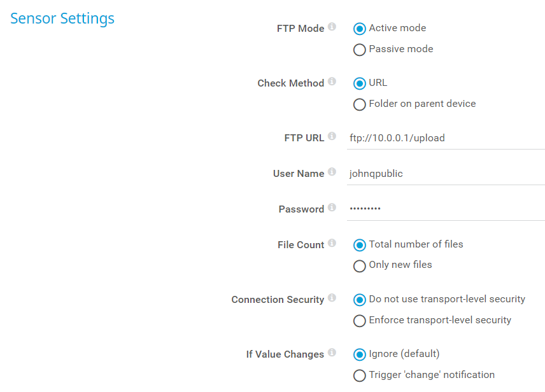Choose the Active mode radio button

tap(360, 29)
